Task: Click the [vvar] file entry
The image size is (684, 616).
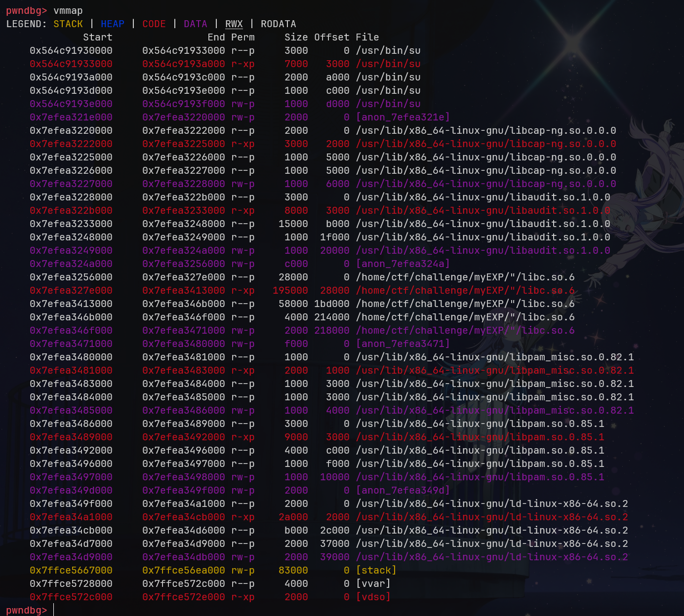Action: 373,583
